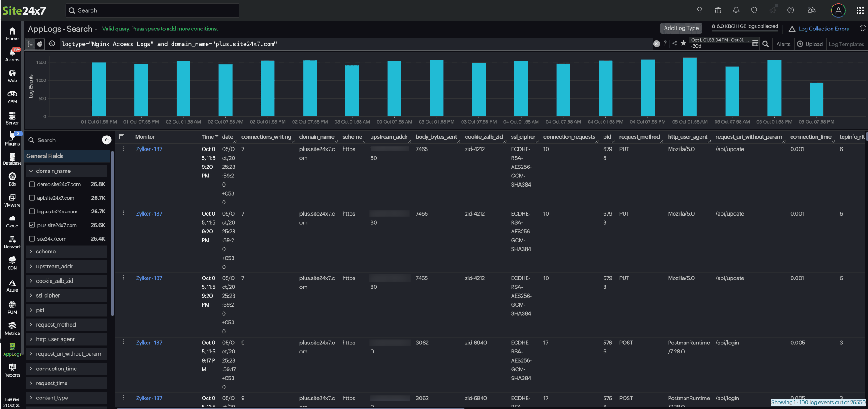Open the notifications bell icon
Image resolution: width=868 pixels, height=409 pixels.
tap(736, 10)
